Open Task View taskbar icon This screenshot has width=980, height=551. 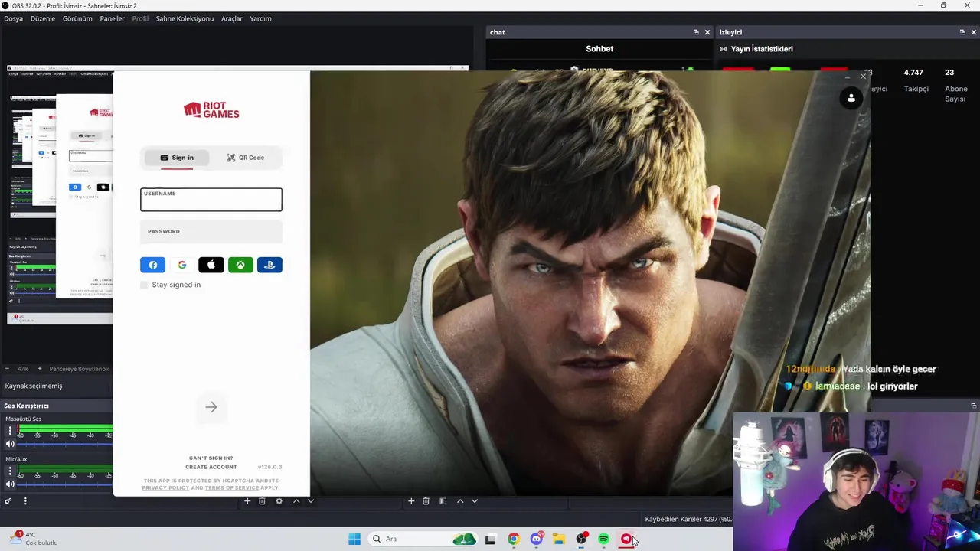[491, 539]
